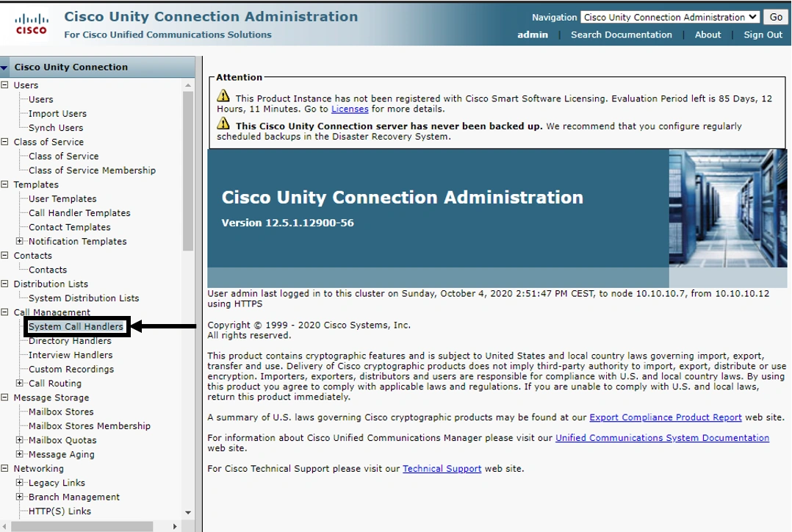Visit the Technical Support link
Viewport: 792px width, 532px height.
pos(442,468)
